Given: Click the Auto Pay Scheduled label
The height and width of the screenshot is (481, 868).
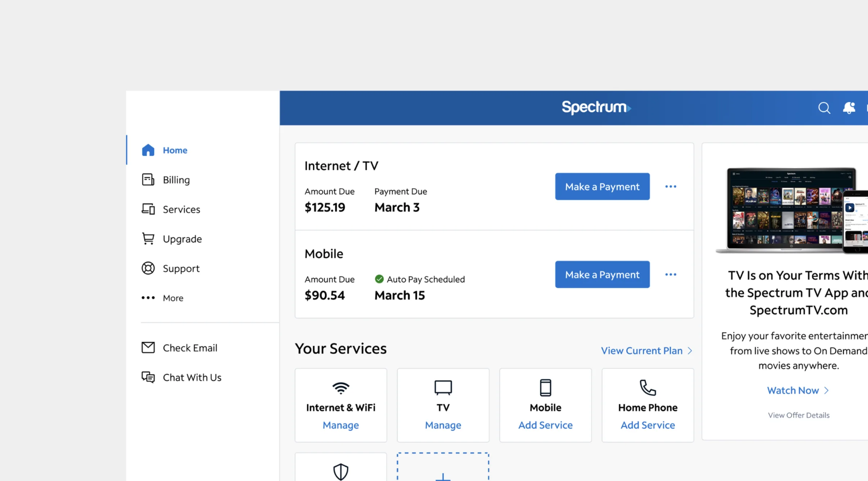Looking at the screenshot, I should pos(426,279).
